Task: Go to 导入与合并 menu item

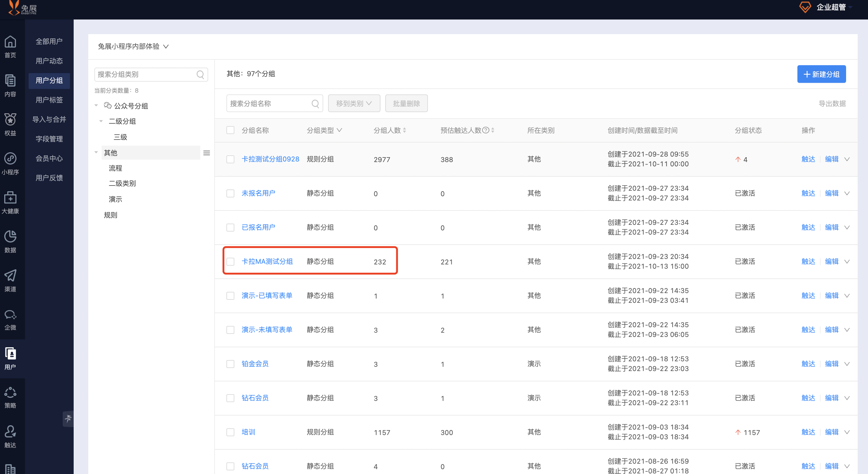Action: pos(49,119)
